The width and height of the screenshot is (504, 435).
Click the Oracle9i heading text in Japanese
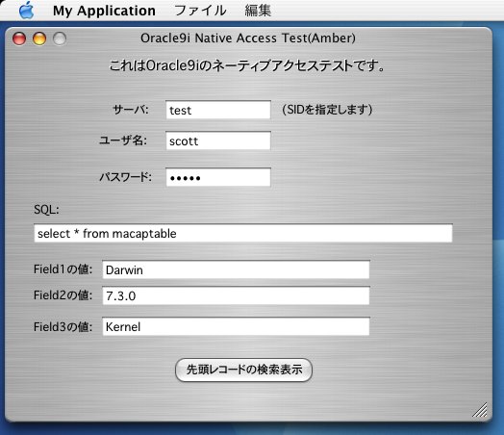[246, 65]
